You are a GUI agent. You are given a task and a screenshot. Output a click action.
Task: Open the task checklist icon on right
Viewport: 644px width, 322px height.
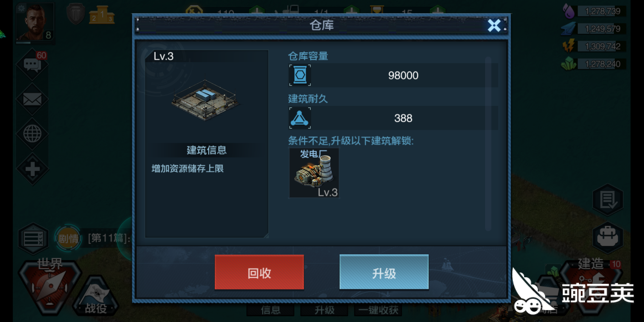point(608,200)
